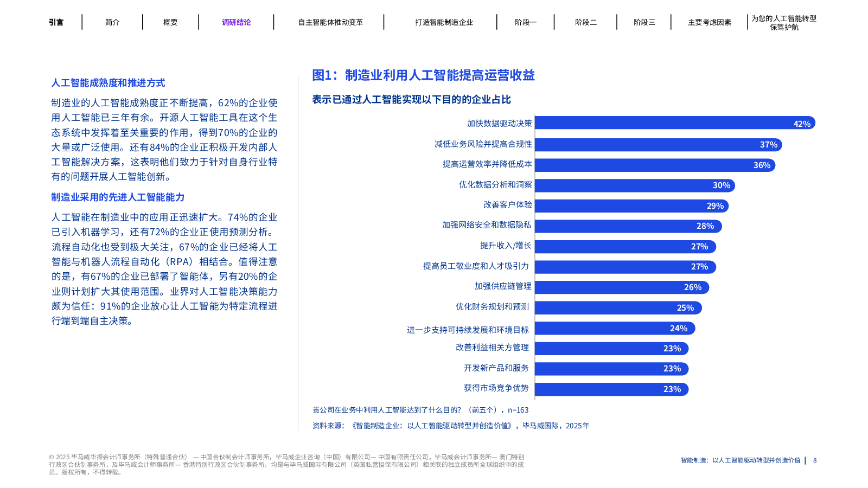Click the 资料来源 citation line

tap(450, 426)
